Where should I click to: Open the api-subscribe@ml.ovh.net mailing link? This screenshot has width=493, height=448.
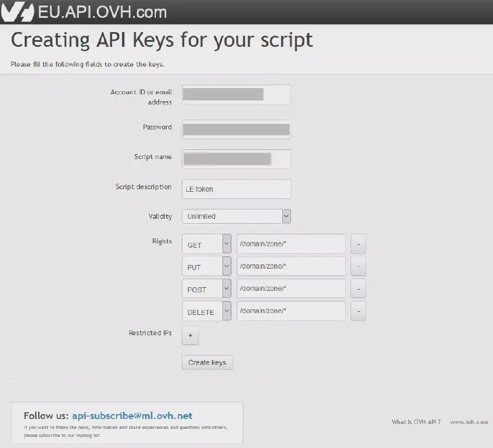[132, 415]
